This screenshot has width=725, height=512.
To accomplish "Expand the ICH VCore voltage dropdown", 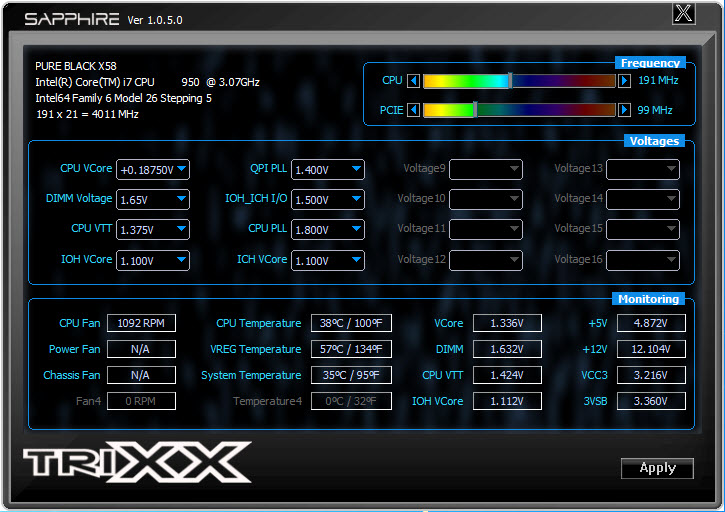I will 327,260.
